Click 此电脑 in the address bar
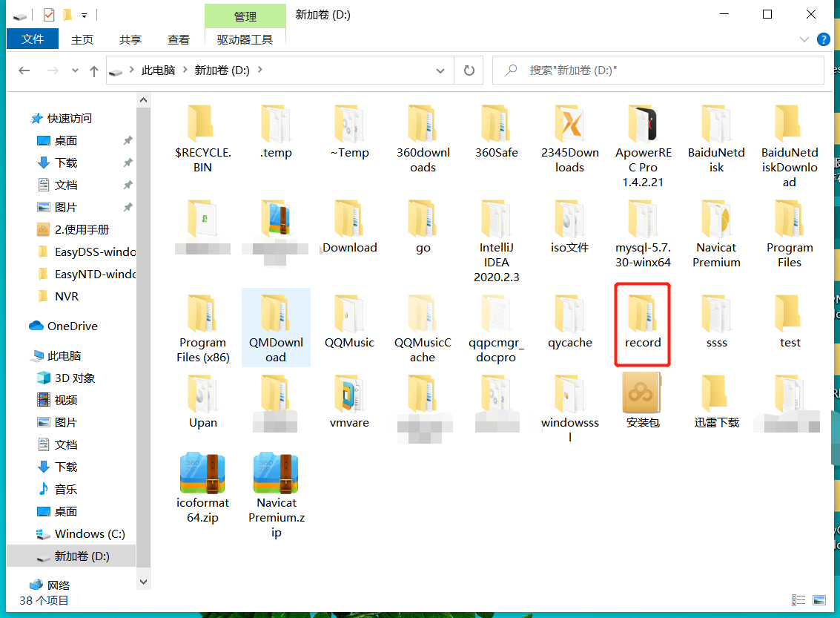The width and height of the screenshot is (840, 618). click(x=158, y=70)
